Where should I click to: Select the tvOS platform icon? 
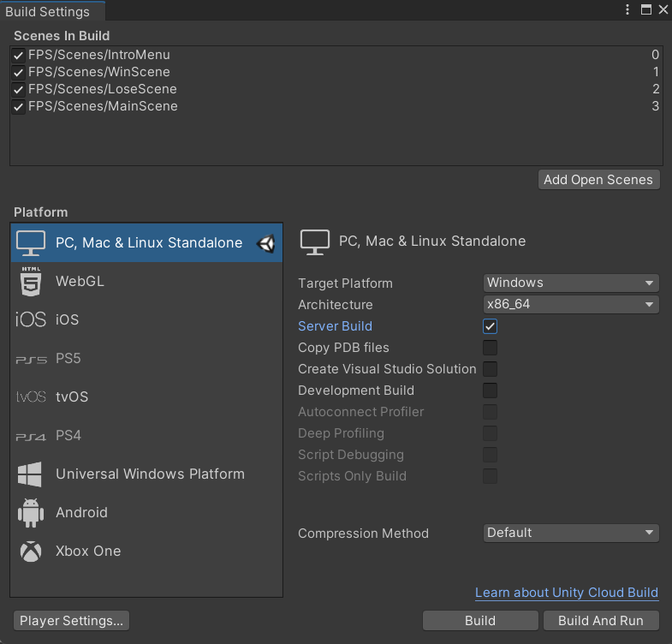pos(31,397)
